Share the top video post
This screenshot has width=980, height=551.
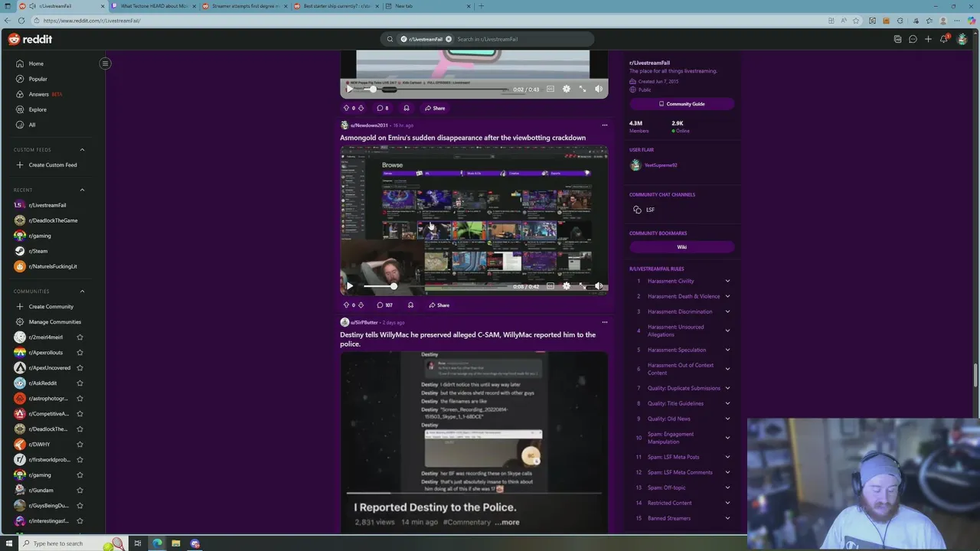435,108
